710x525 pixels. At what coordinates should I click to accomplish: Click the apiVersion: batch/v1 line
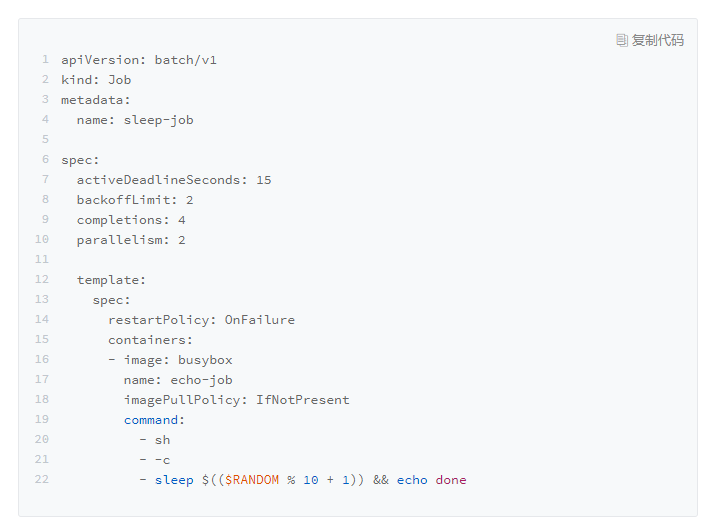point(139,60)
